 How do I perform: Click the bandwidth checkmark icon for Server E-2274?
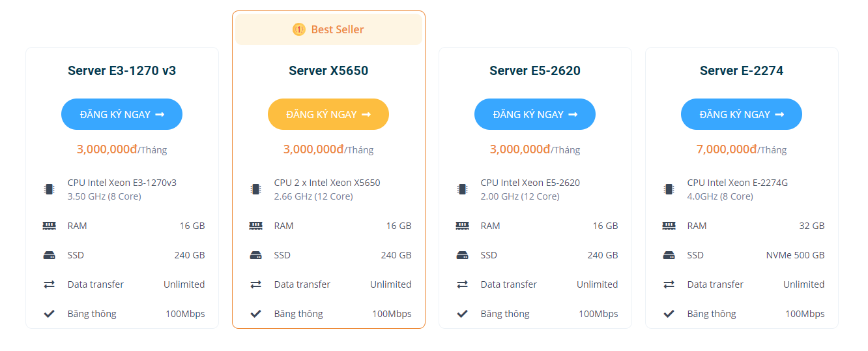tap(669, 314)
